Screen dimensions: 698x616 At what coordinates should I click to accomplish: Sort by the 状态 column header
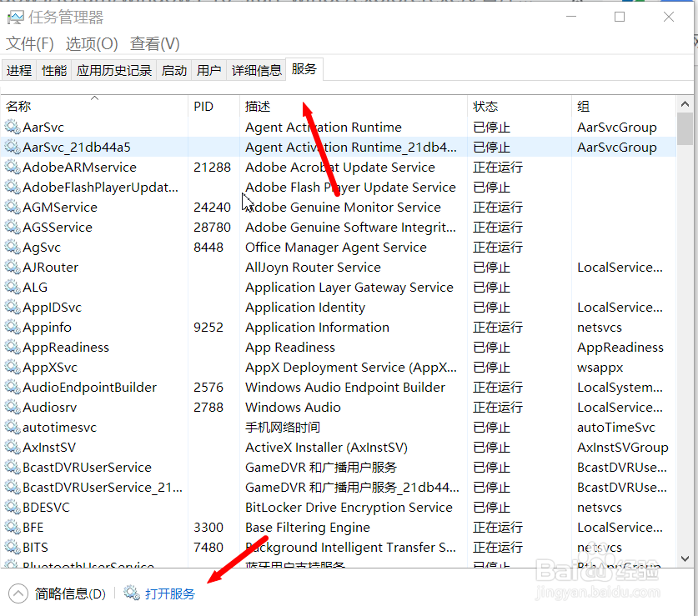pos(520,107)
